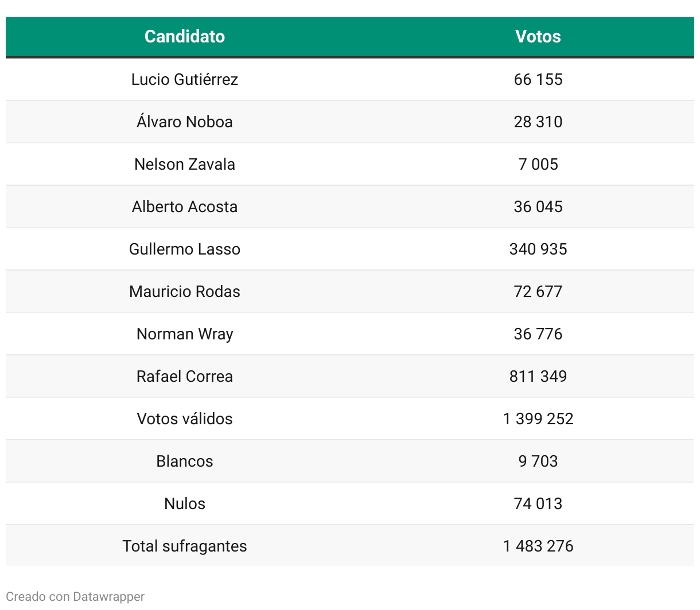Click the Nelson Zavala candidate cell
Viewport: 700px width, 610px height.
tap(185, 164)
